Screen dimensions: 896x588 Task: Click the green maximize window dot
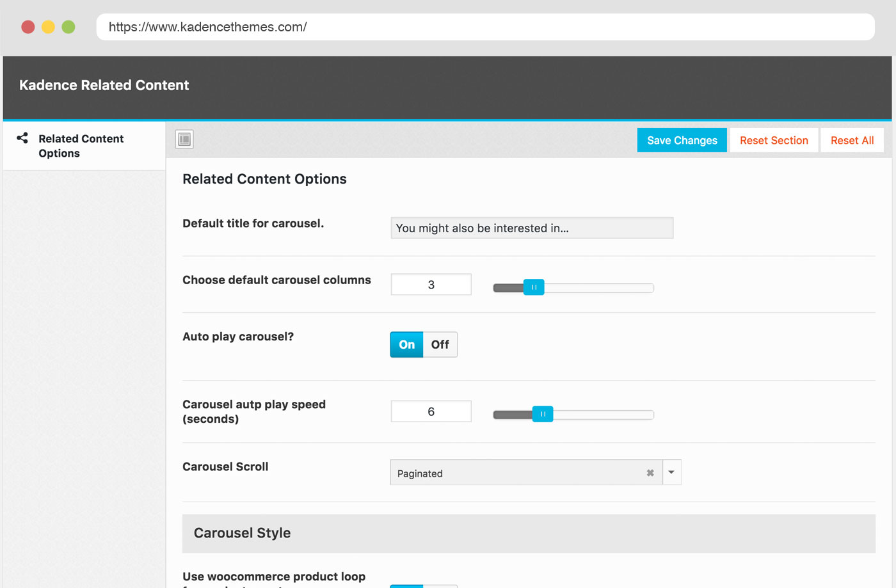pos(68,27)
